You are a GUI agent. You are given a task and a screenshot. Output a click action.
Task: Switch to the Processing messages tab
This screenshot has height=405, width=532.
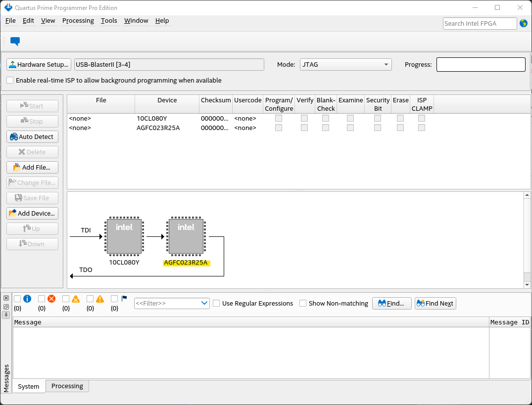tap(67, 386)
